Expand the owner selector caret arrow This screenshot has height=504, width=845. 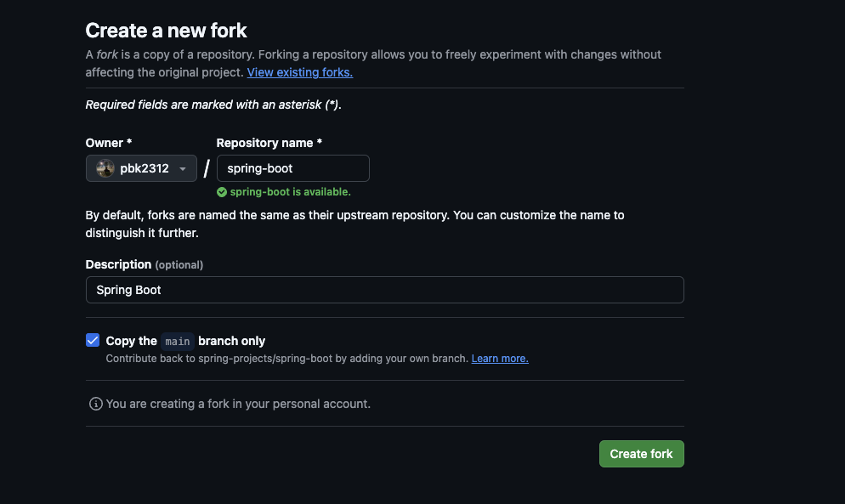(x=182, y=169)
